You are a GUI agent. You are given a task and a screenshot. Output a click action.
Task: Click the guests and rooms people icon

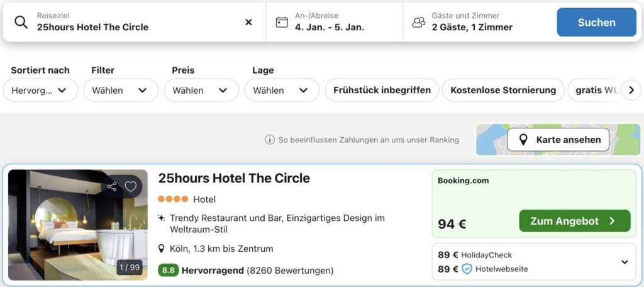418,22
